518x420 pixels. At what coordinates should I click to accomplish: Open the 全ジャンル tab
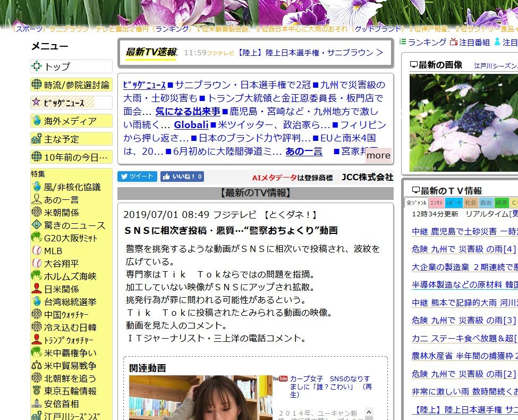coord(416,203)
